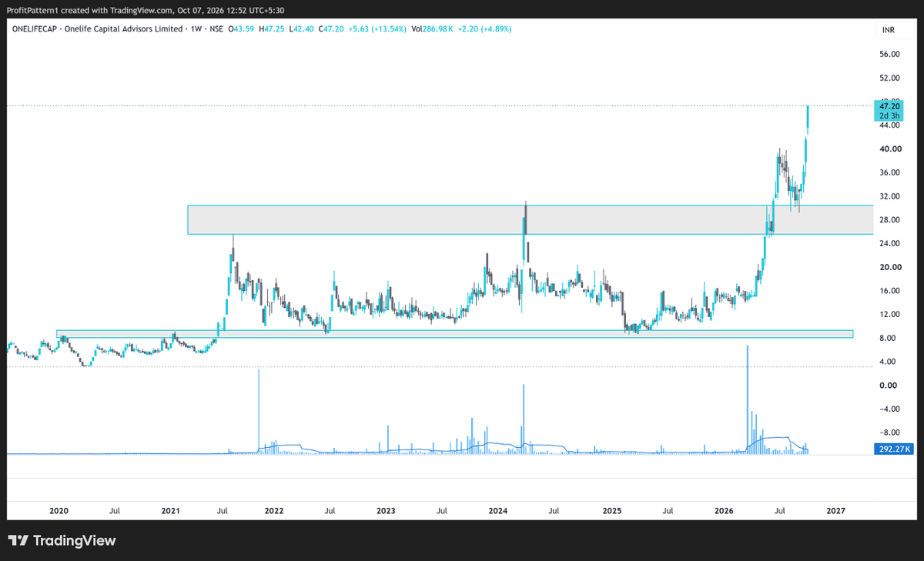Screen dimensions: 924x561
Task: Click the 2023 time axis label
Action: [x=386, y=510]
